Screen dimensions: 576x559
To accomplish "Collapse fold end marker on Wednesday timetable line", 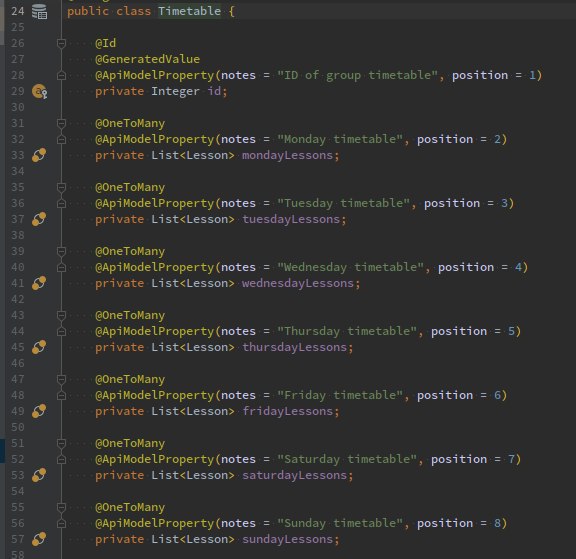I will tap(61, 267).
